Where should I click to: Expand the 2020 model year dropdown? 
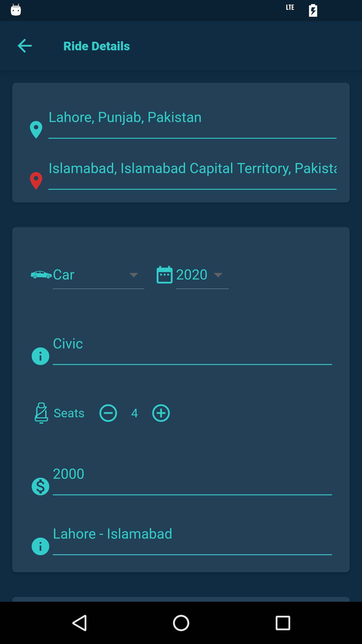202,275
